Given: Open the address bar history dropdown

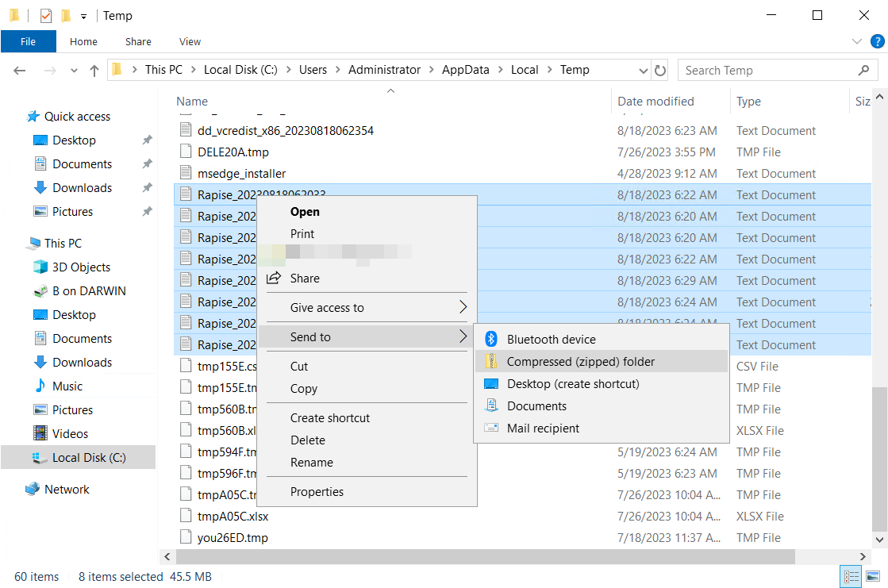Looking at the screenshot, I should 643,71.
